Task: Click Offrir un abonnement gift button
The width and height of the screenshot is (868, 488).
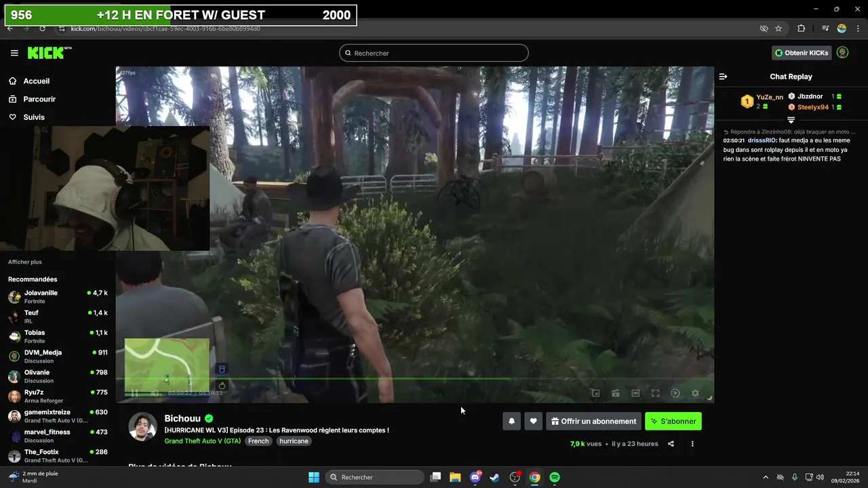Action: click(x=593, y=422)
